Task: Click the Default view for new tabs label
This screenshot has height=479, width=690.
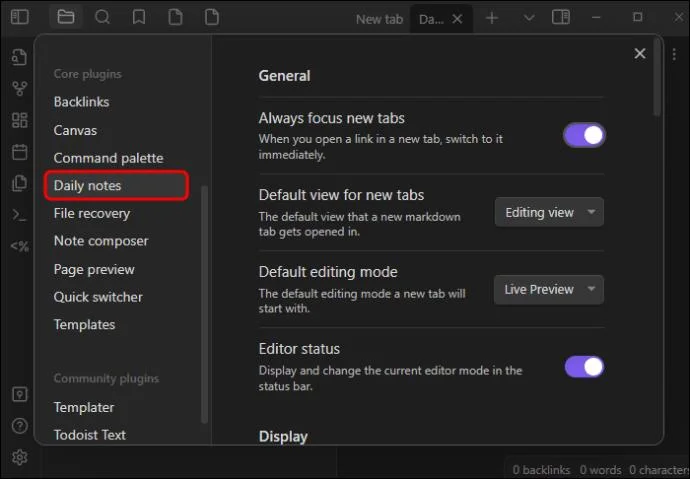Action: [341, 195]
